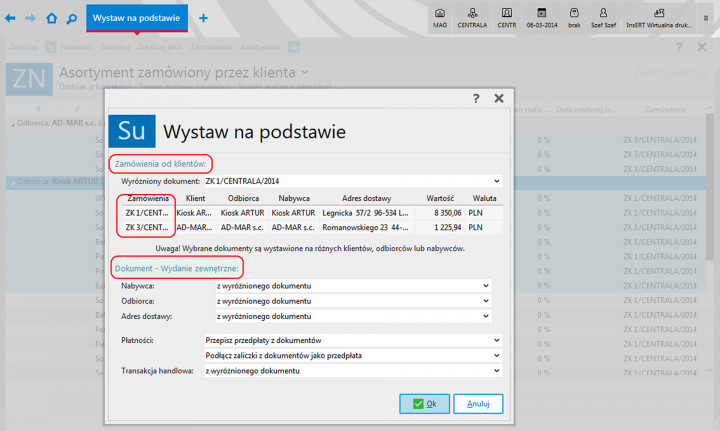The width and height of the screenshot is (720, 431).
Task: Close the background Asortyment window with X
Action: [702, 47]
